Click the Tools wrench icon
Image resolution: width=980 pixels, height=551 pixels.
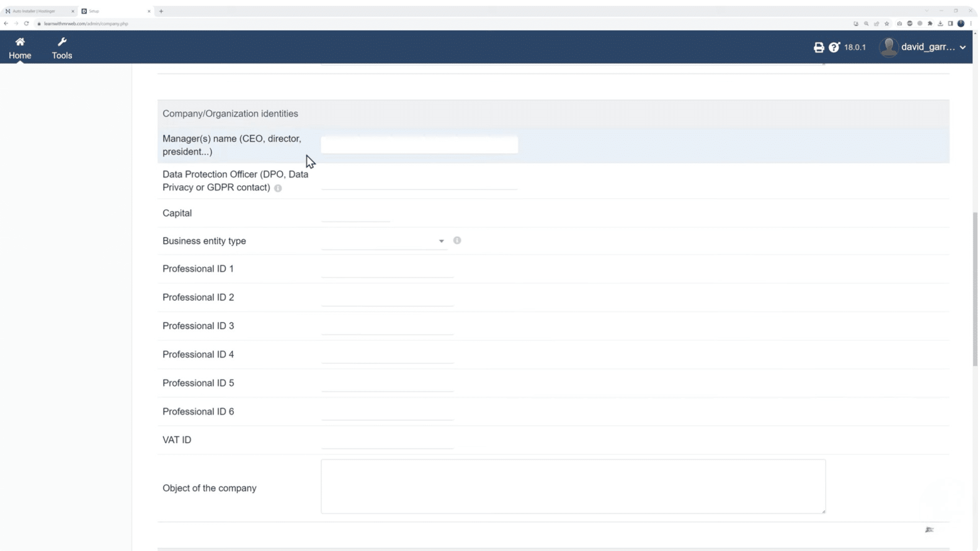click(62, 47)
